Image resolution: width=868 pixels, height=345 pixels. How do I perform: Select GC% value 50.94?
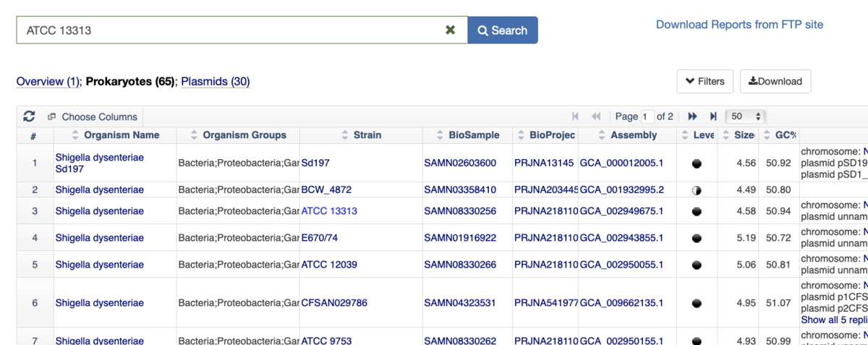[778, 211]
